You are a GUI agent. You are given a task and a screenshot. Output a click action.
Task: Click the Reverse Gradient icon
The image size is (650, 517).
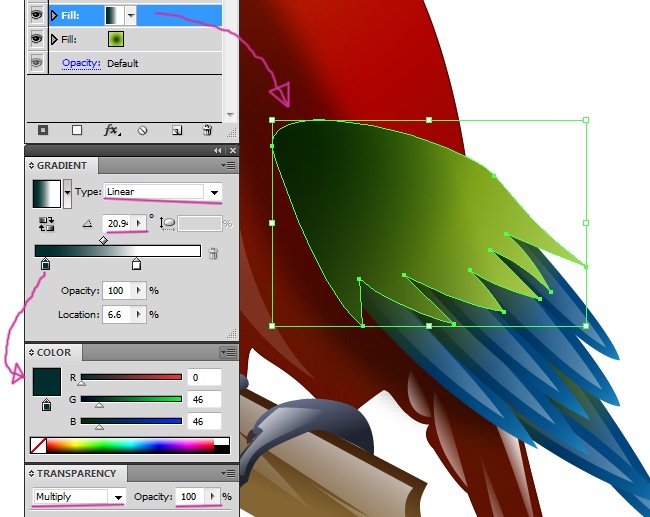[46, 224]
